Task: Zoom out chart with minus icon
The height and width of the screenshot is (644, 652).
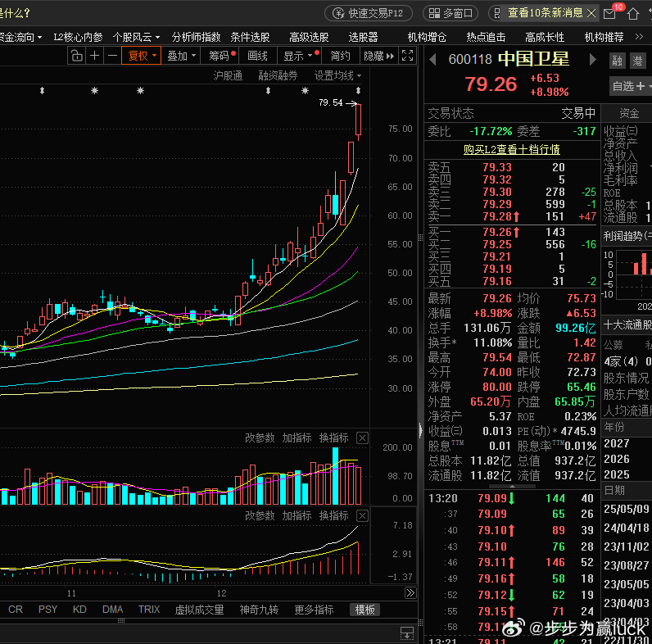Action: (112, 56)
